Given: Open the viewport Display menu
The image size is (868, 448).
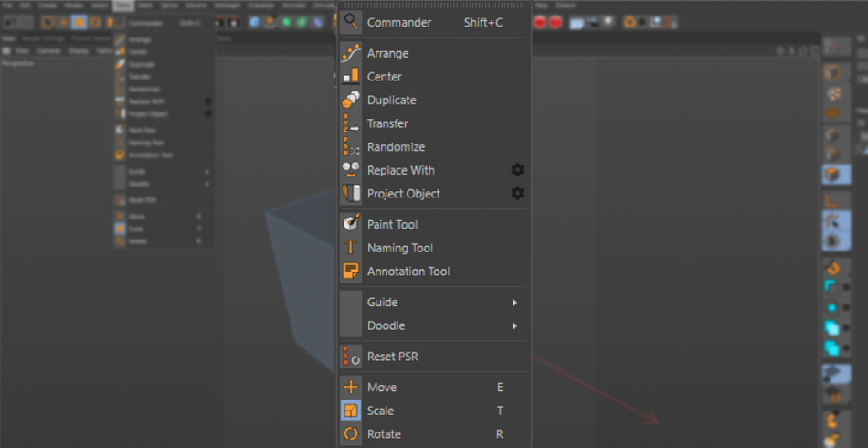Looking at the screenshot, I should click(78, 50).
